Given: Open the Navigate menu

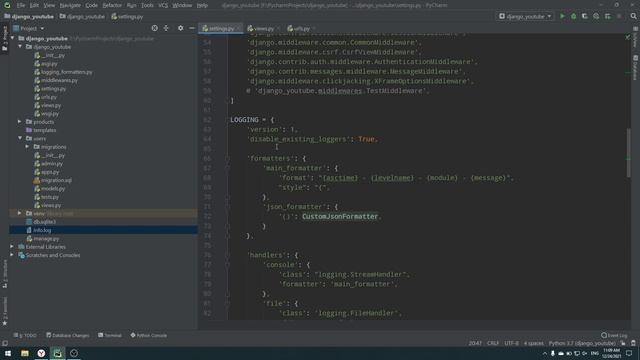Looking at the screenshot, I should (70, 5).
